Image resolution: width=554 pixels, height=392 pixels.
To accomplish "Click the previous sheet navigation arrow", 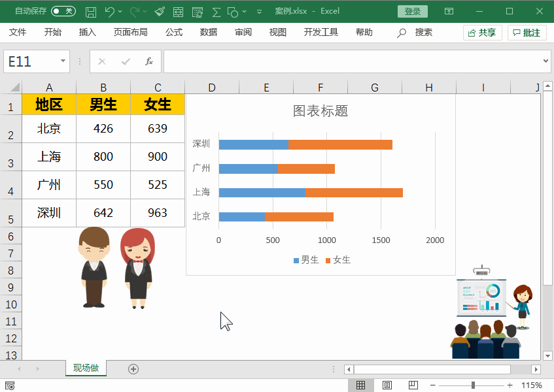I will [x=19, y=368].
